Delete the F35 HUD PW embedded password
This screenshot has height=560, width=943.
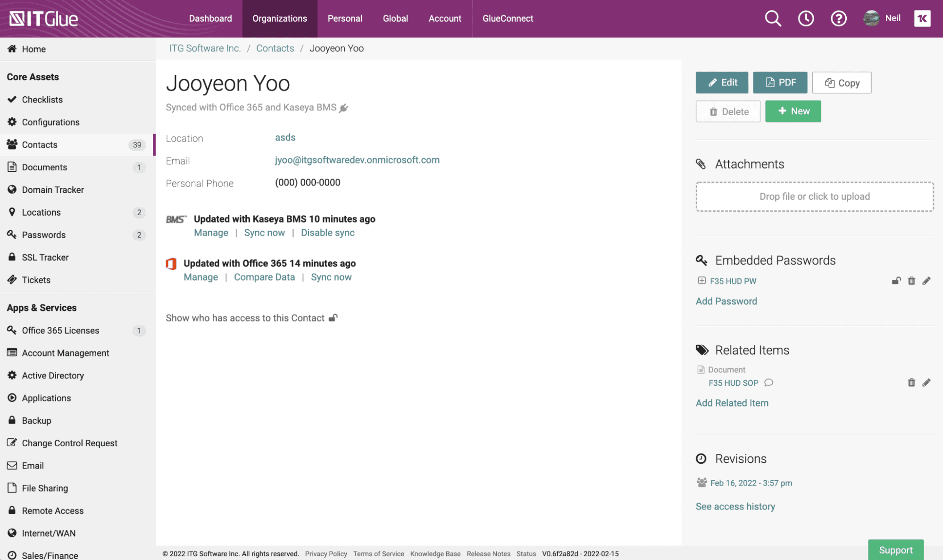pyautogui.click(x=911, y=281)
